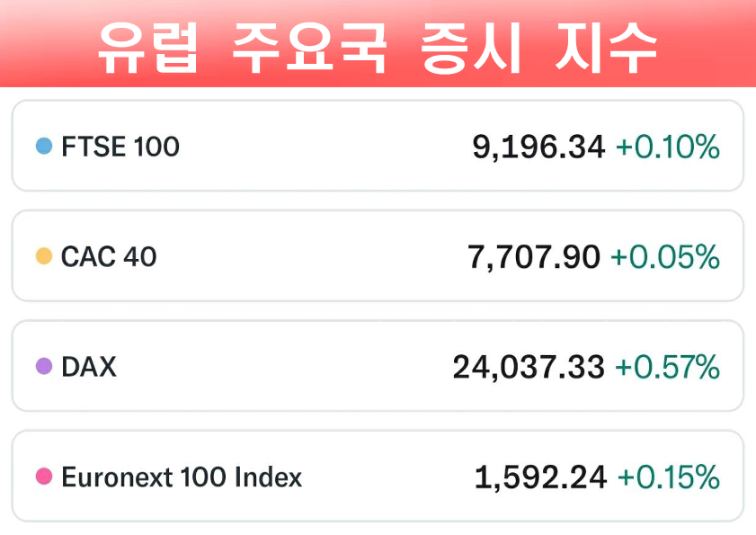Click the blue dot beside FTSE 100
The height and width of the screenshot is (535, 756).
point(43,146)
